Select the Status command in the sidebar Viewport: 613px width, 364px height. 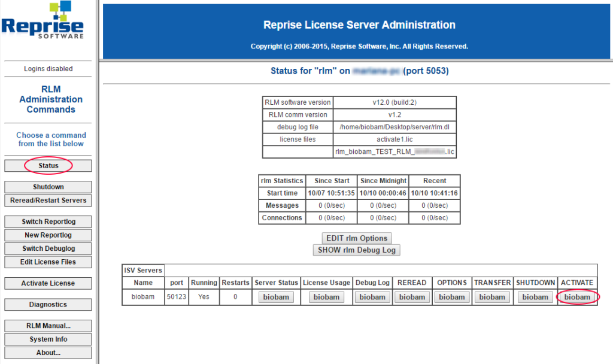[x=47, y=166]
